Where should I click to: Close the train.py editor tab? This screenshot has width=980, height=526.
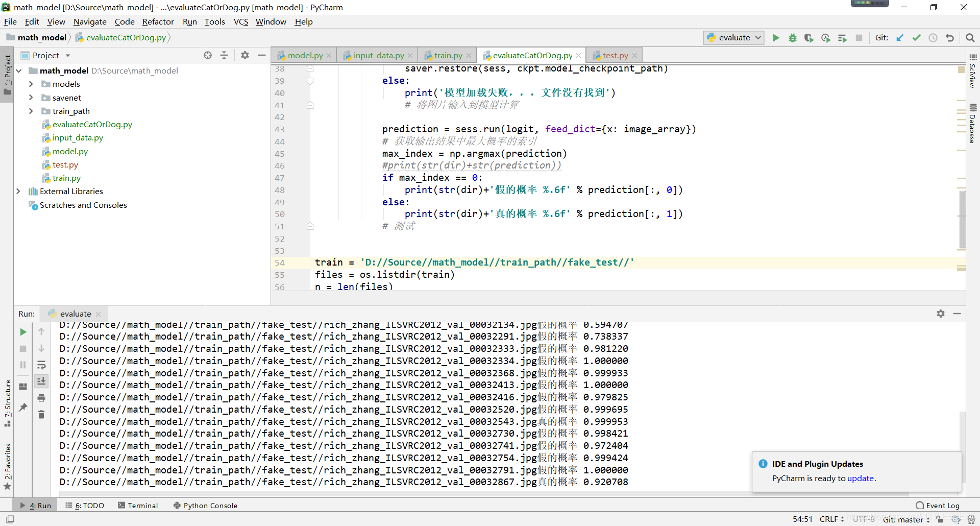pos(469,55)
